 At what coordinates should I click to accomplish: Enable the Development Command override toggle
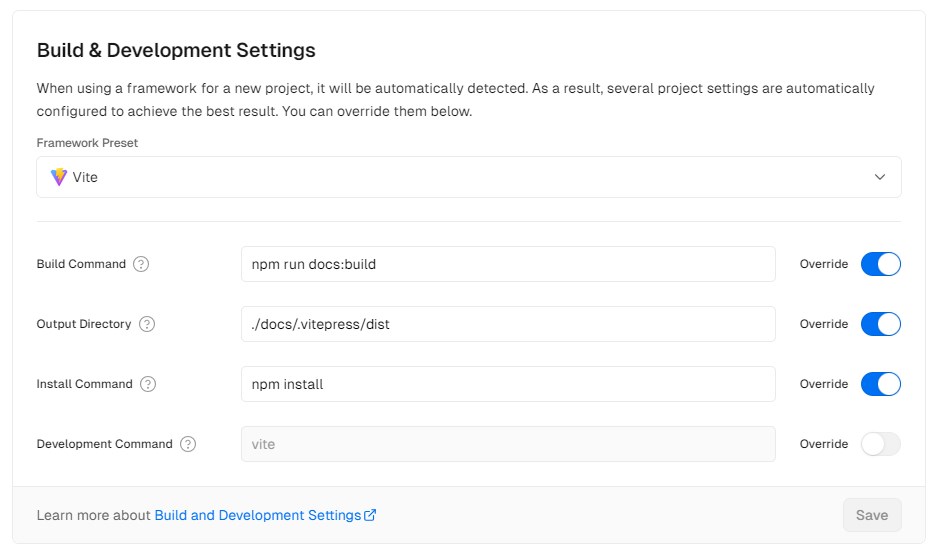tap(880, 444)
